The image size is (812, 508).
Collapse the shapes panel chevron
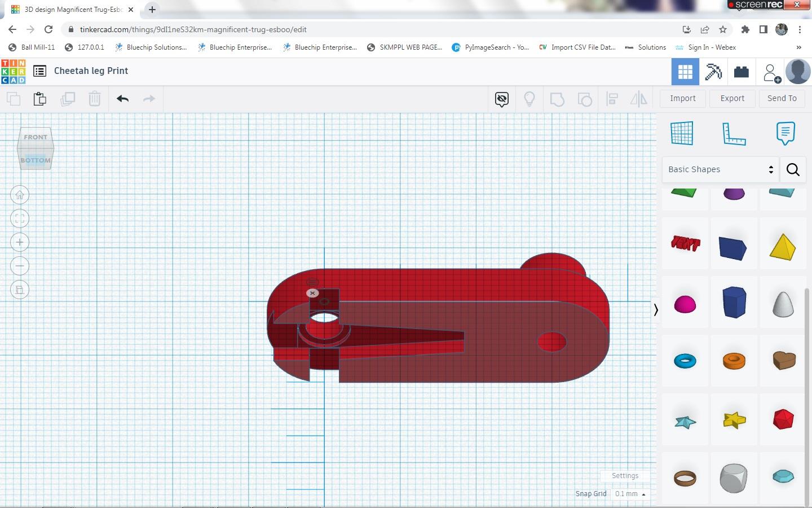click(x=656, y=310)
